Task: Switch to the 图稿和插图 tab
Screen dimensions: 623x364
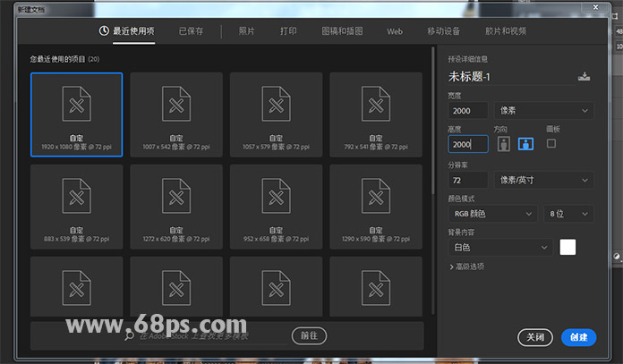Action: pyautogui.click(x=342, y=30)
